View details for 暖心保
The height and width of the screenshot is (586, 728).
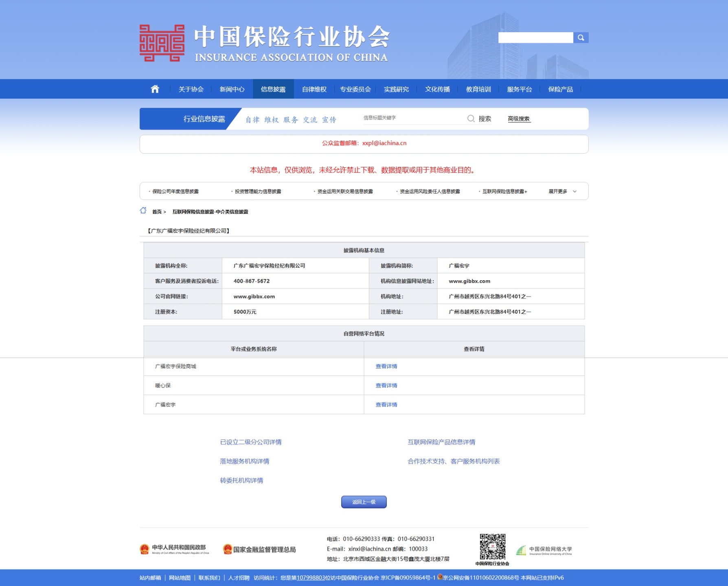coord(386,385)
